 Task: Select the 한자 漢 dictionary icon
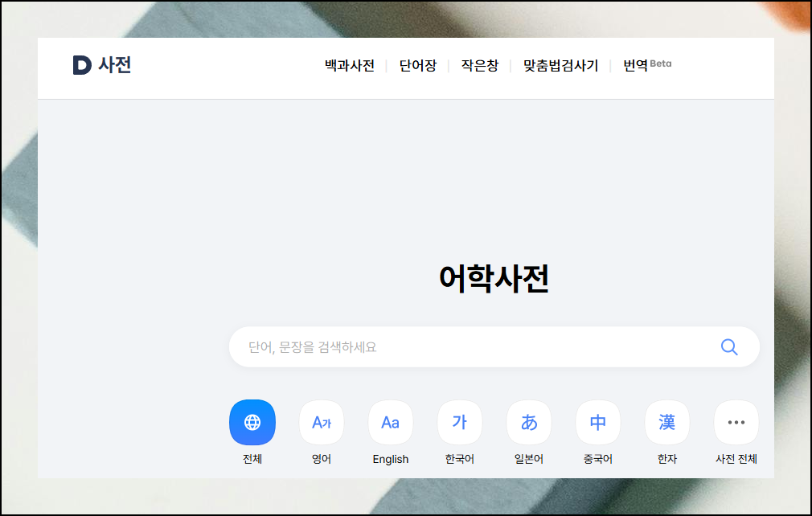pos(667,422)
